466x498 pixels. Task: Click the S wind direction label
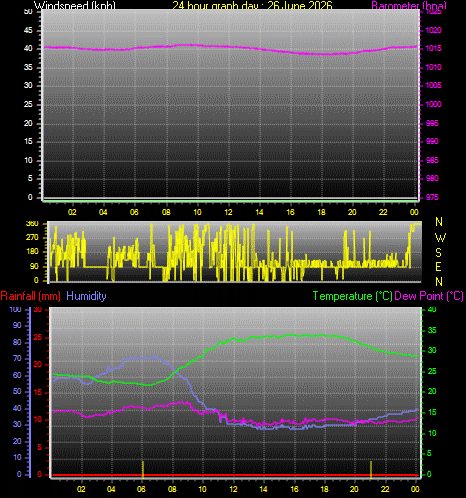point(439,253)
